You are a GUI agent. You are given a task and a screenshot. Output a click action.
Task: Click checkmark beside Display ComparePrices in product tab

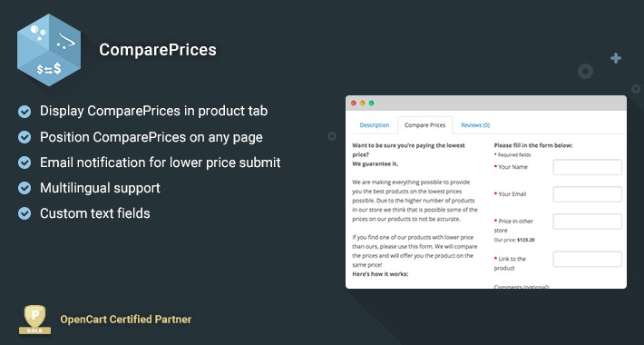point(24,112)
